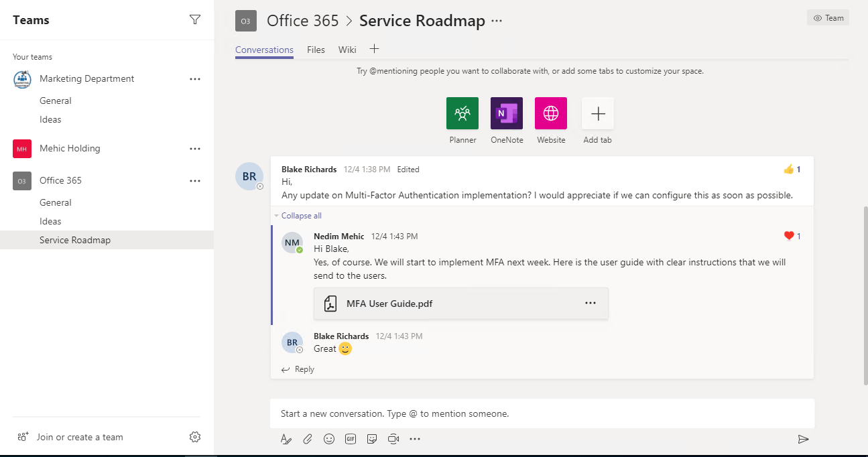The image size is (868, 457).
Task: Click the send message arrow
Action: (x=803, y=439)
